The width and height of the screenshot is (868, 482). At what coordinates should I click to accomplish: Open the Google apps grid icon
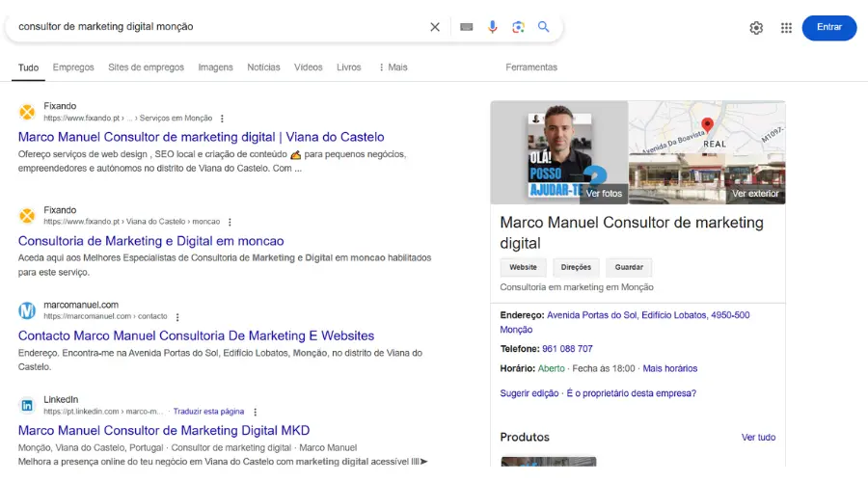[786, 28]
